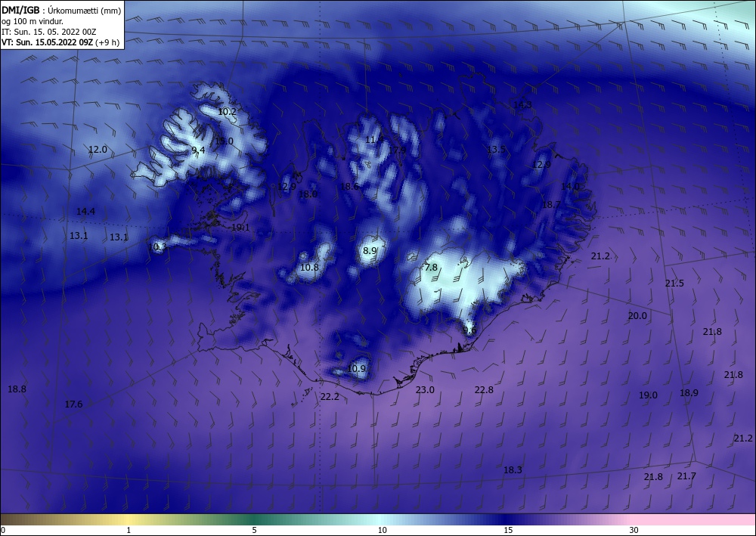Select the 'VT: Sun. 15.05.2022 09Z (+9 h)' line

tap(60, 42)
